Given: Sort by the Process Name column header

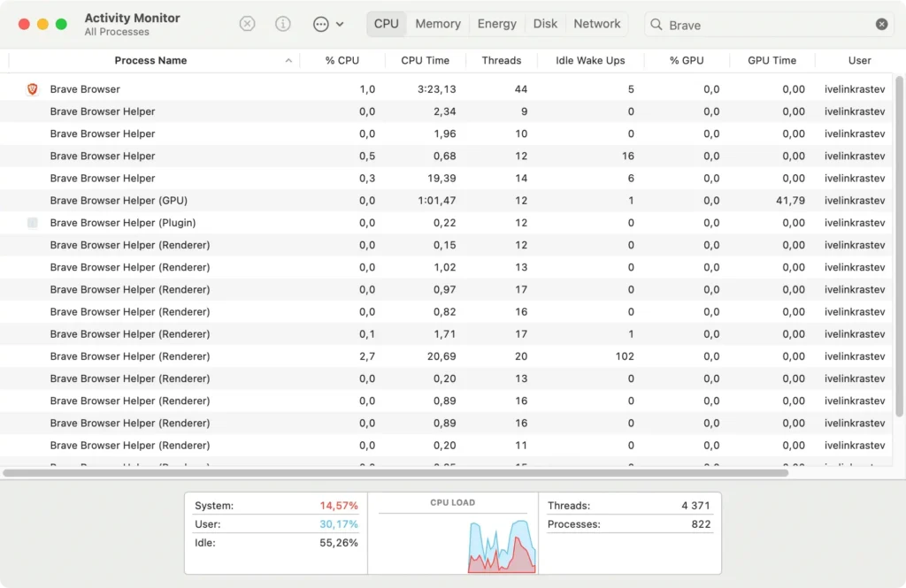Looking at the screenshot, I should click(x=150, y=61).
